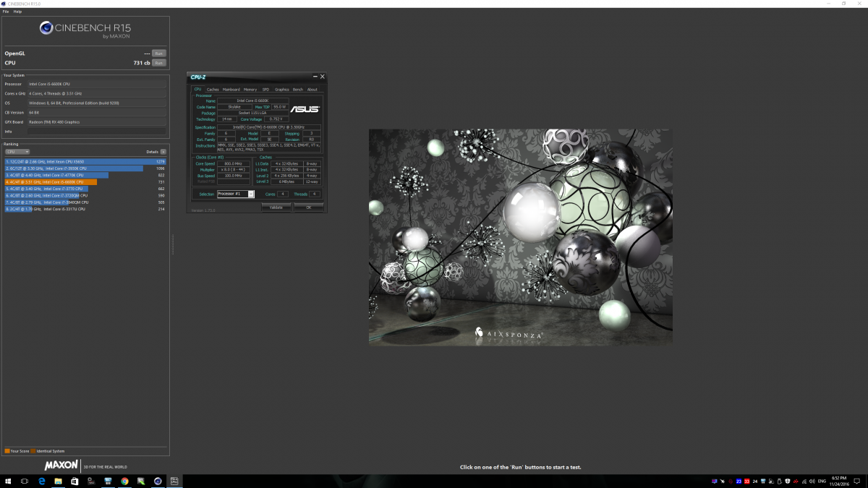Minimize the CPU-Z window
Viewport: 868px width, 488px height.
315,77
